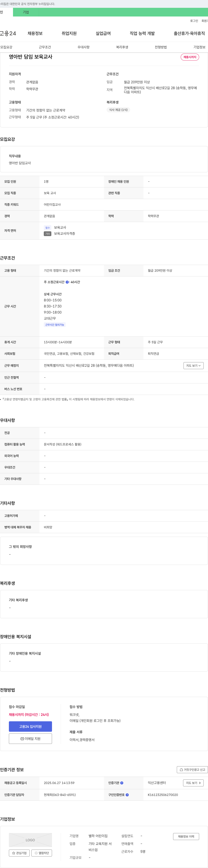The height and width of the screenshot is (868, 208).
Task: Jump to the 전형방법 section tab
Action: tap(161, 47)
